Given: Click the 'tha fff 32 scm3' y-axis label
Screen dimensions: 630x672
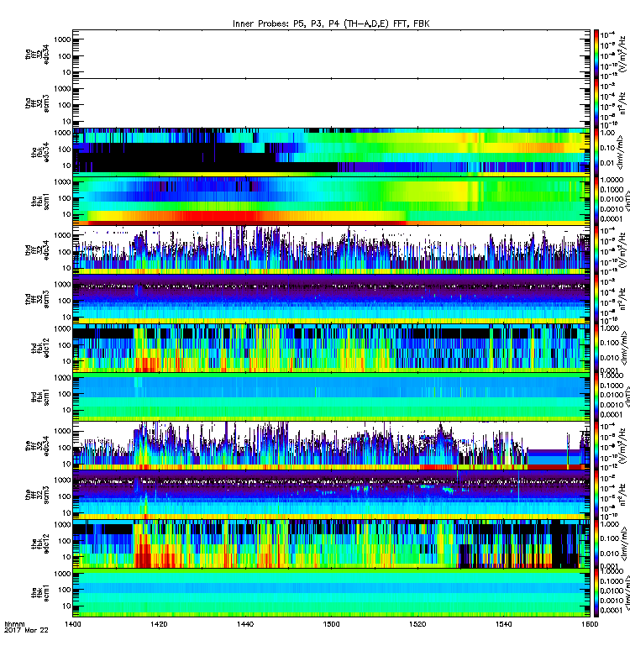Looking at the screenshot, I should coord(37,103).
